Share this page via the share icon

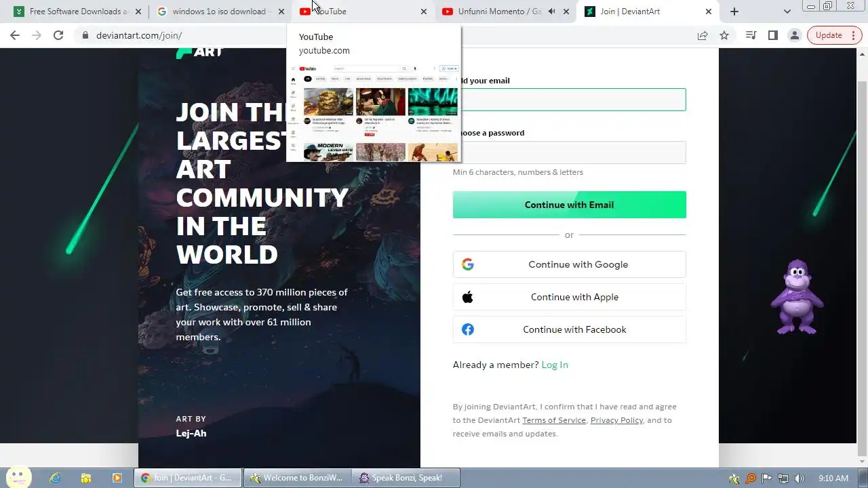(703, 35)
